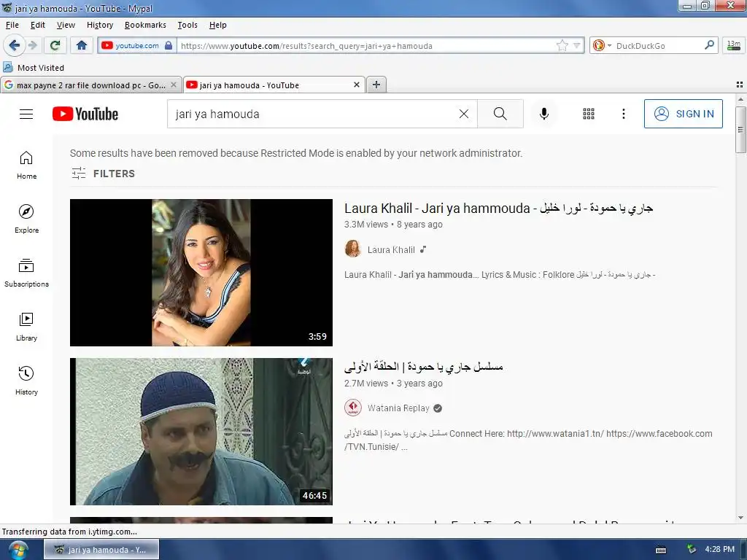Image resolution: width=747 pixels, height=560 pixels.
Task: Go back with the browser Back arrow
Action: pyautogui.click(x=15, y=45)
